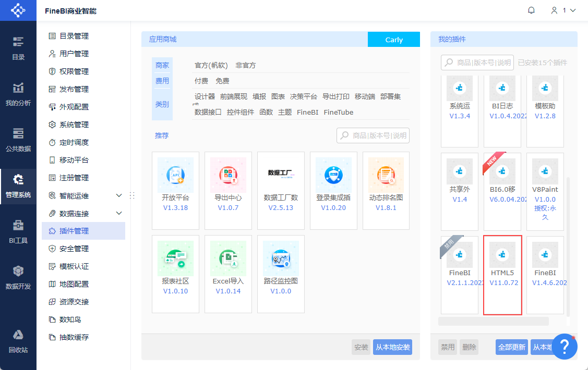Filter category by 数据接口
588x370 pixels.
[208, 113]
